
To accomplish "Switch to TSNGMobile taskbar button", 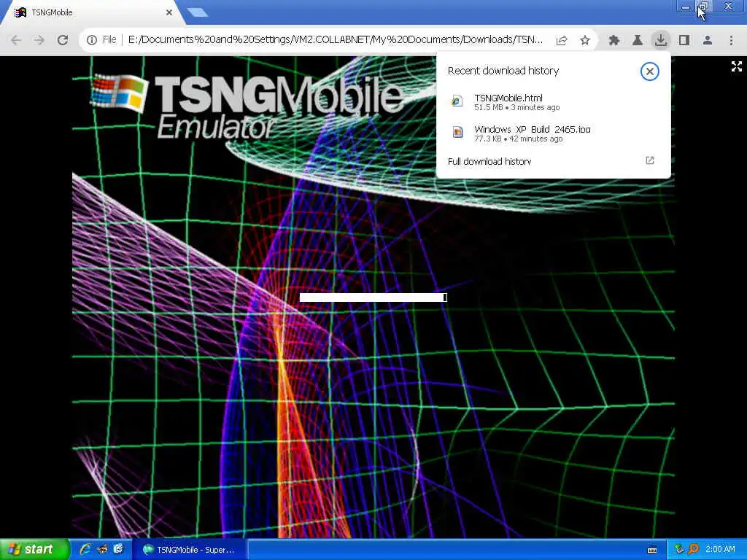I will [189, 550].
